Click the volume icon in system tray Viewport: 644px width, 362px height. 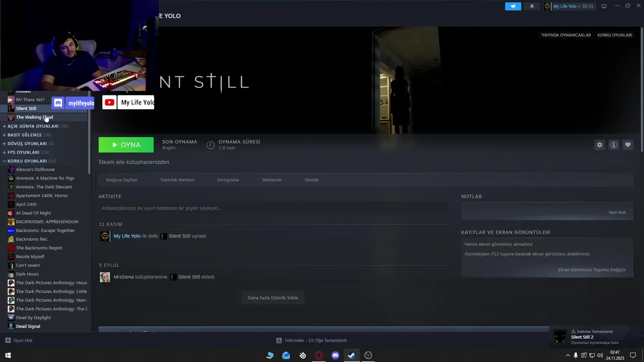599,355
